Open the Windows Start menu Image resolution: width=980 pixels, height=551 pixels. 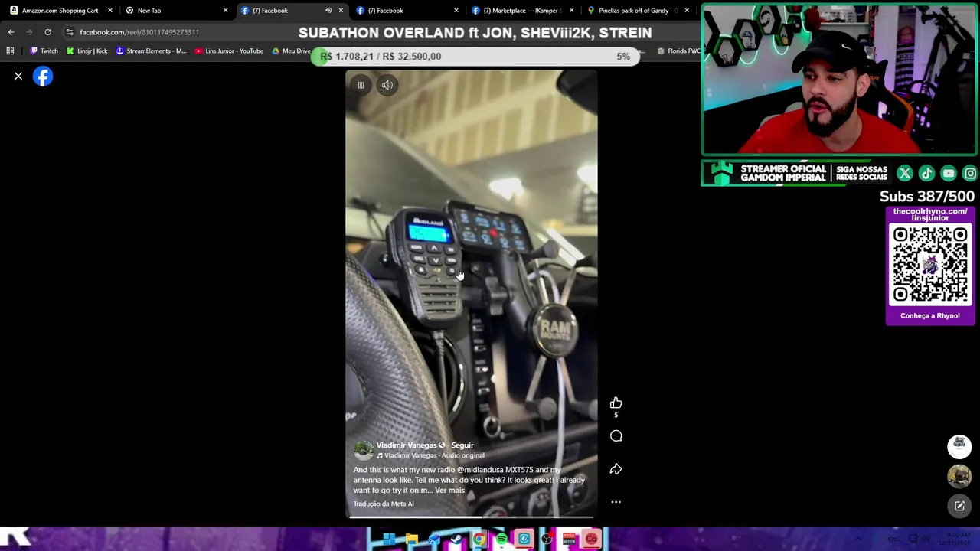(x=389, y=540)
